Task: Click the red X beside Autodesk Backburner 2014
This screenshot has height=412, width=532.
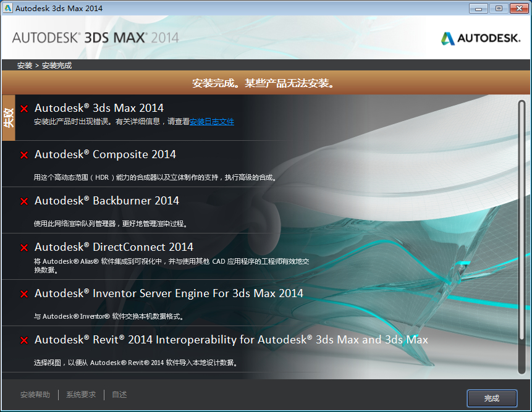Action: click(x=24, y=201)
